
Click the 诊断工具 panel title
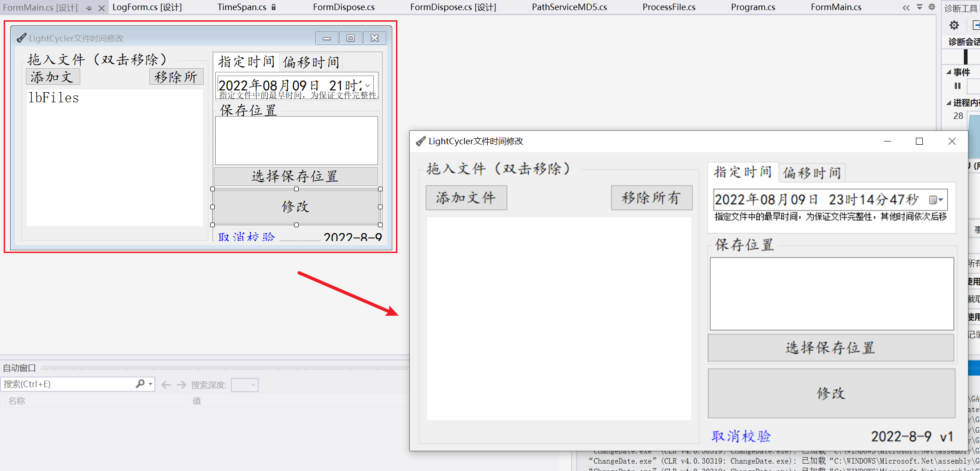pos(961,8)
